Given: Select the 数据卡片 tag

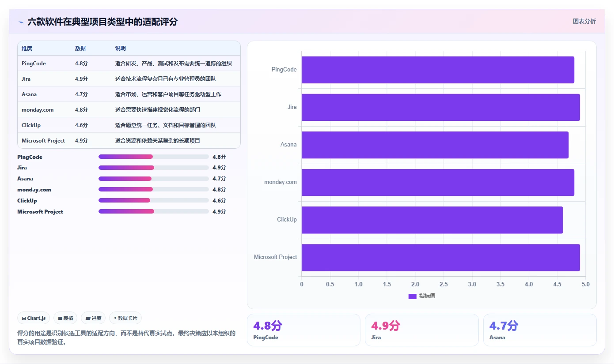Looking at the screenshot, I should pyautogui.click(x=125, y=318).
